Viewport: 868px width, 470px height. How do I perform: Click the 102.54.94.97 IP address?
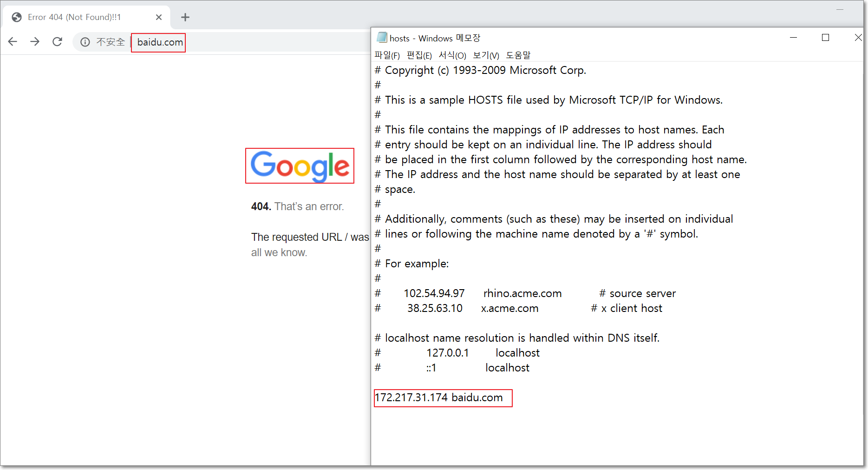(x=434, y=293)
